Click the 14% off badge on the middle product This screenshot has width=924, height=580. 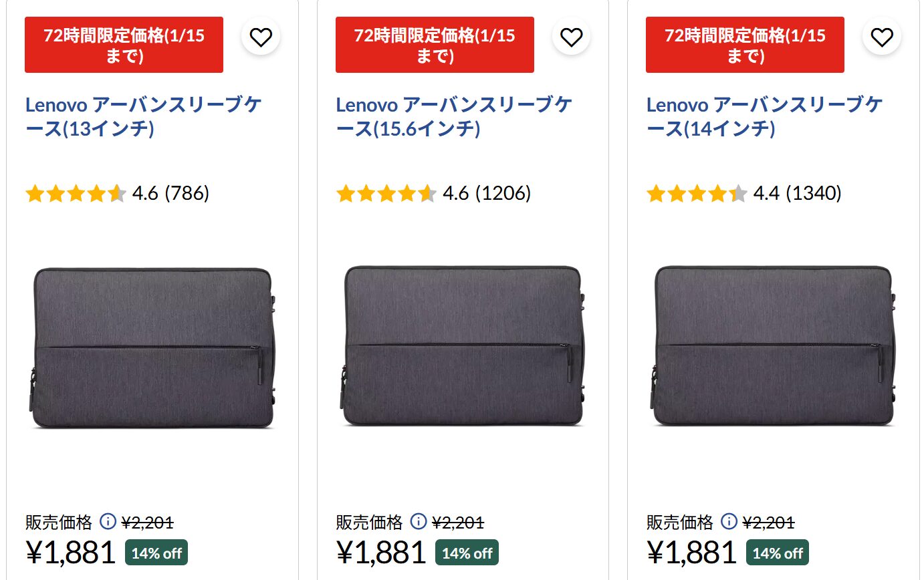(467, 552)
